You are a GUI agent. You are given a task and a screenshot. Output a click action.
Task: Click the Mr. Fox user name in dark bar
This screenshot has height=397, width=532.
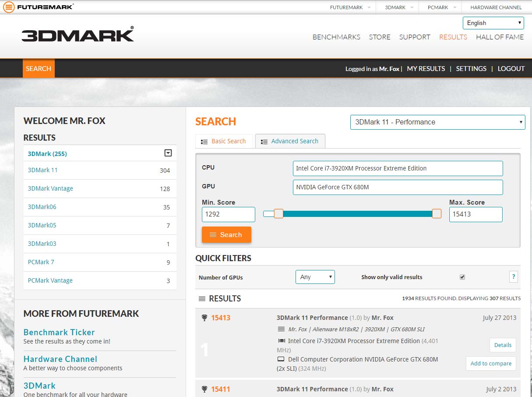[389, 69]
